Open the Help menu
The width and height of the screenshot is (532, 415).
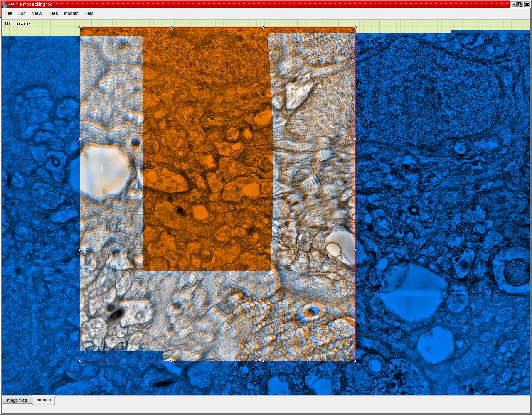(x=89, y=13)
